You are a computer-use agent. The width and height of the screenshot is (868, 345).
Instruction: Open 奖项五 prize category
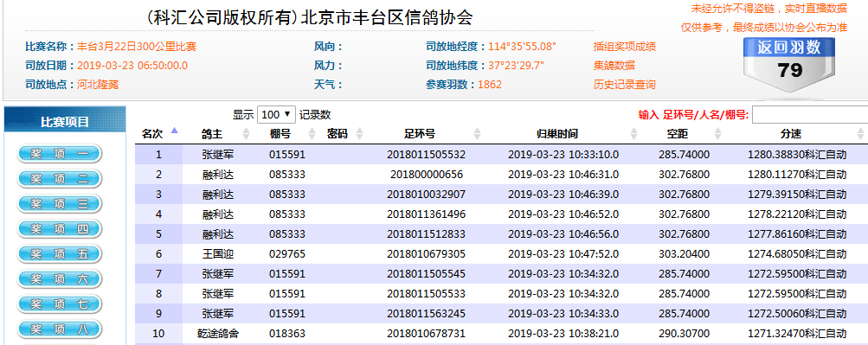click(x=59, y=254)
